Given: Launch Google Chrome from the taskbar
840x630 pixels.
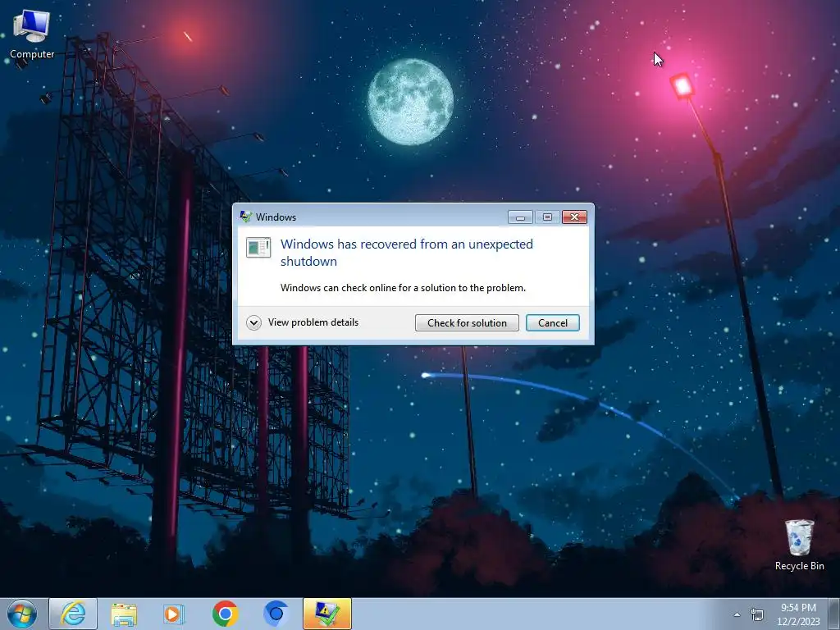Looking at the screenshot, I should [225, 614].
